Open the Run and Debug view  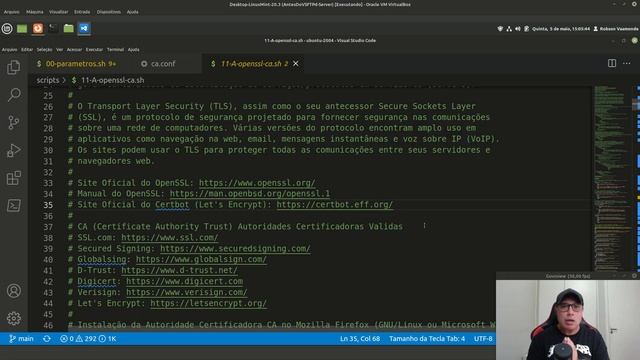click(13, 150)
